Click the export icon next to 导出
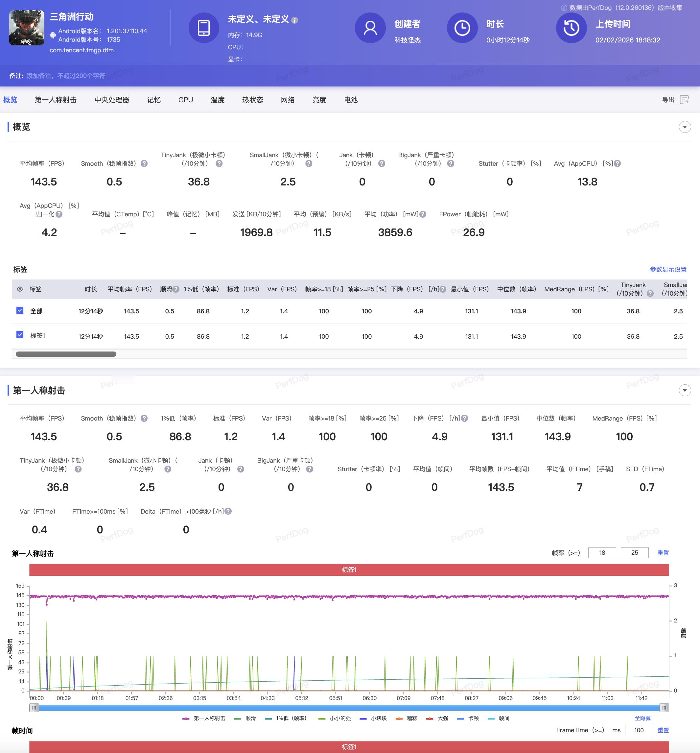 (x=684, y=100)
